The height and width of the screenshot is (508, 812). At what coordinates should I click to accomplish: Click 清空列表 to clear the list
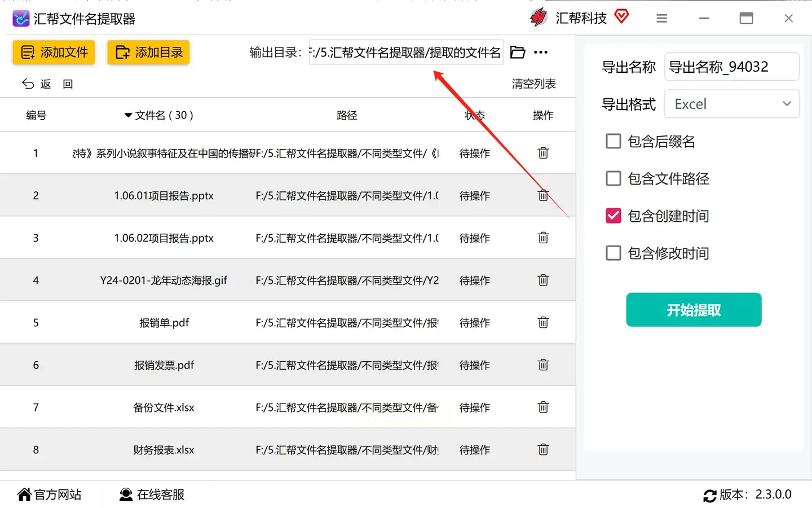coord(534,84)
